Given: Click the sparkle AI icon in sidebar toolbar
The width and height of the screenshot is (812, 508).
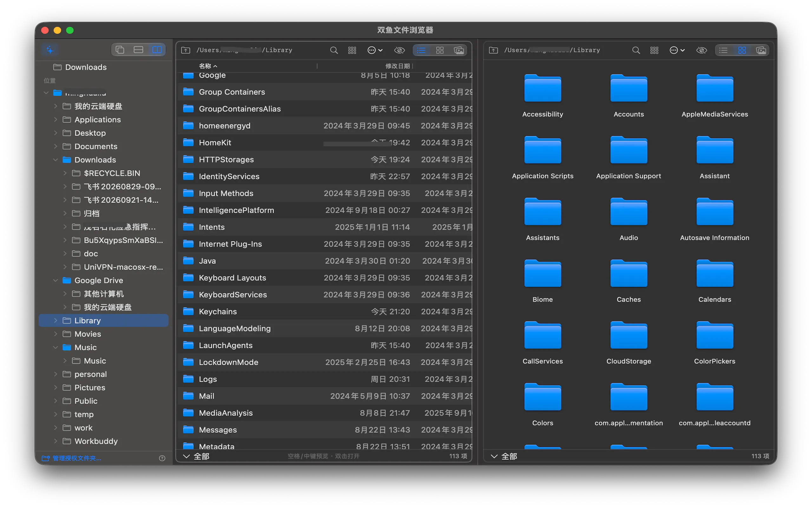Looking at the screenshot, I should click(x=50, y=50).
